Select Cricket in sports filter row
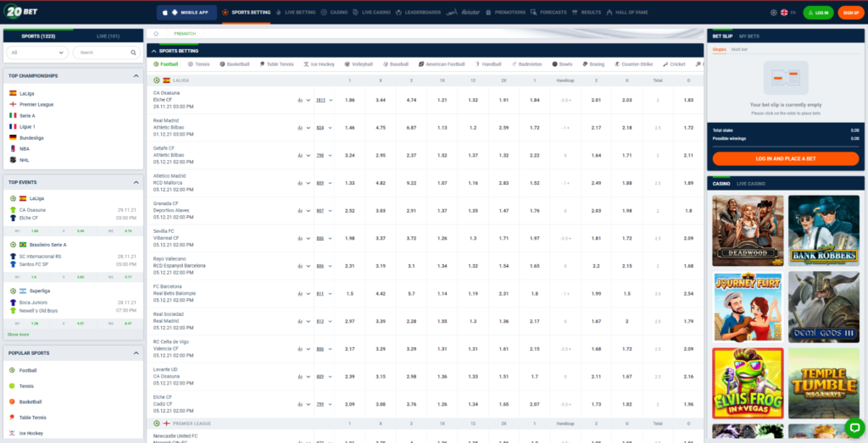Screen dimensions: 868x443 pyautogui.click(x=674, y=64)
